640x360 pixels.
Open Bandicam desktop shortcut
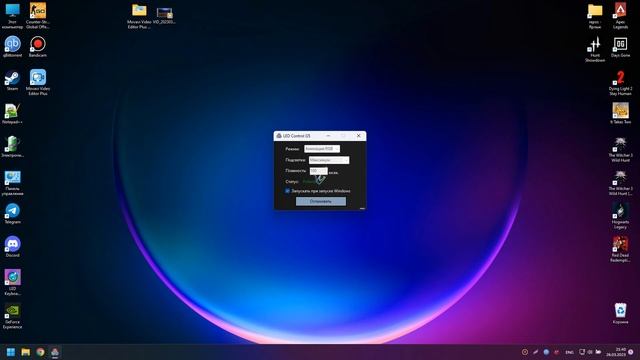point(38,47)
